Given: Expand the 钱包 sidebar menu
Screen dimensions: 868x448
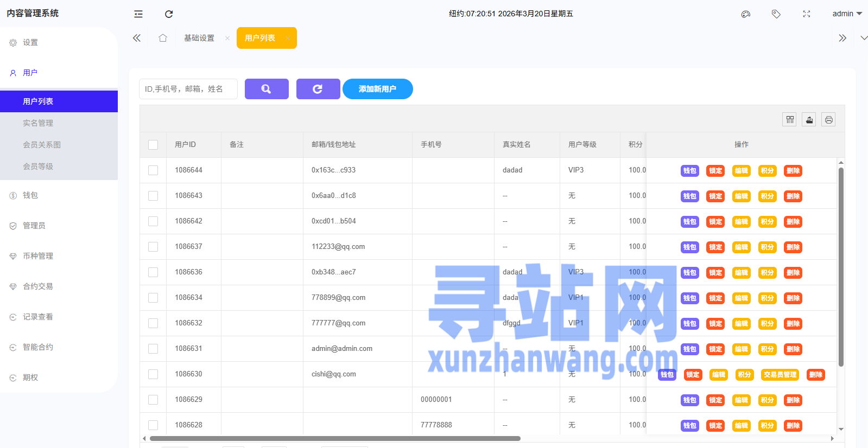Looking at the screenshot, I should pyautogui.click(x=30, y=195).
